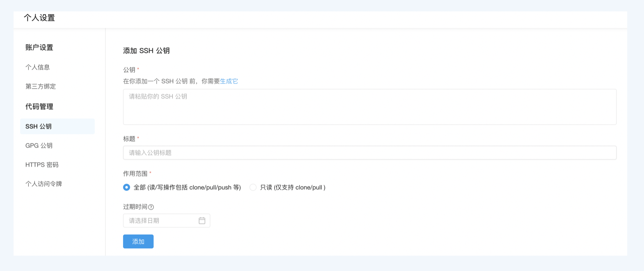Viewport: 644px width, 271px height.
Task: Click the help icon next to 过期时间
Action: click(x=151, y=207)
